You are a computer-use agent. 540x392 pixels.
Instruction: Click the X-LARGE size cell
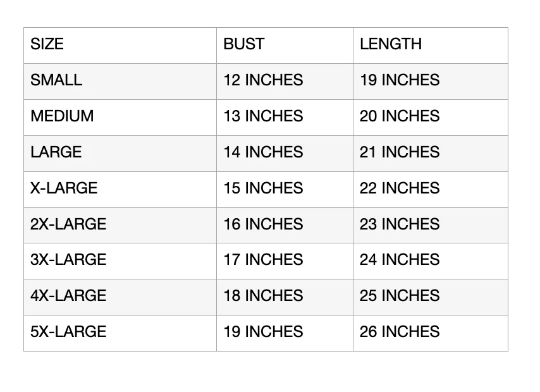pyautogui.click(x=120, y=190)
